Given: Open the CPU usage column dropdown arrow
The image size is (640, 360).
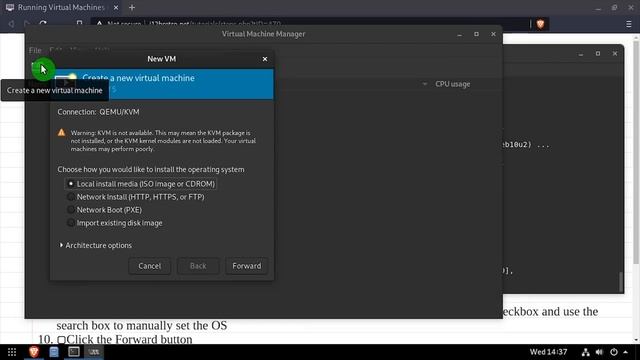Looking at the screenshot, I should (424, 84).
